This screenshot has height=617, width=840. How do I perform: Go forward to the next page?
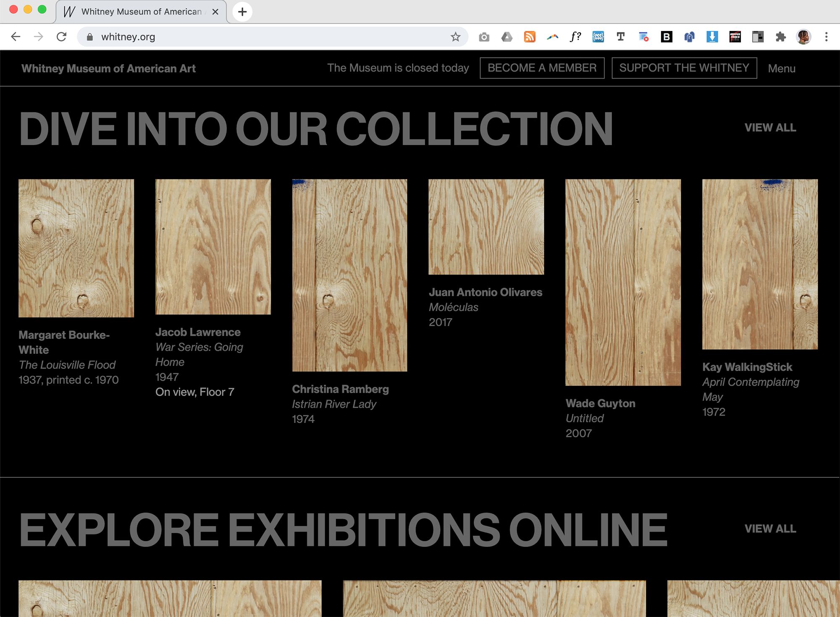tap(39, 37)
